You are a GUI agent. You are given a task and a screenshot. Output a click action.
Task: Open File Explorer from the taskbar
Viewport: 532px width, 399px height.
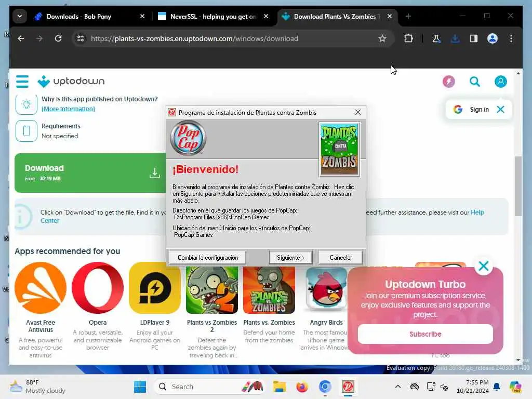click(280, 387)
